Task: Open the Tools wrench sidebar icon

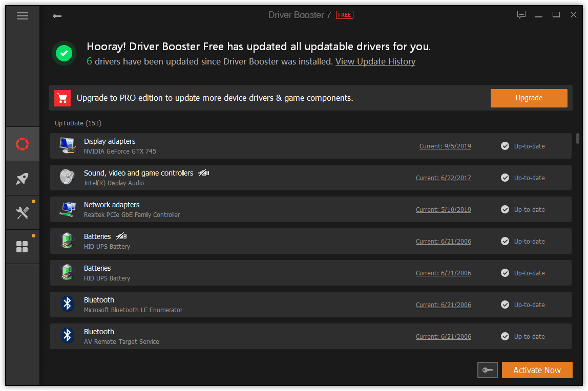Action: click(23, 212)
